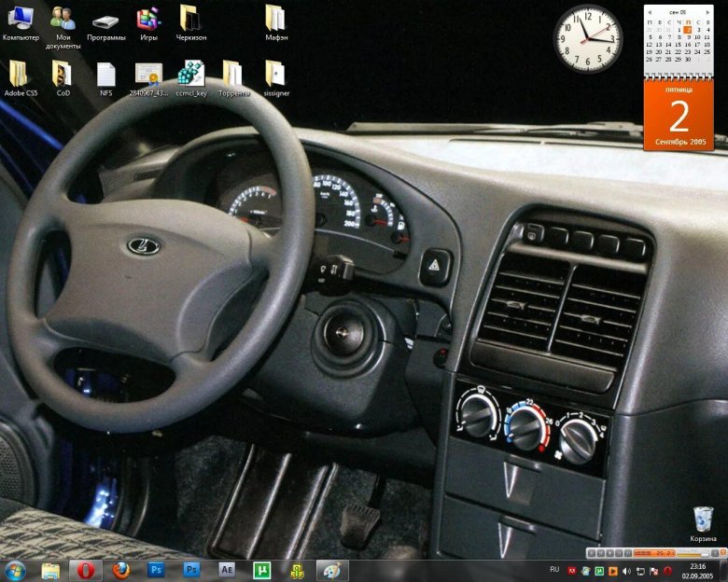Open the taskbar clock showing 23:16

pyautogui.click(x=697, y=570)
